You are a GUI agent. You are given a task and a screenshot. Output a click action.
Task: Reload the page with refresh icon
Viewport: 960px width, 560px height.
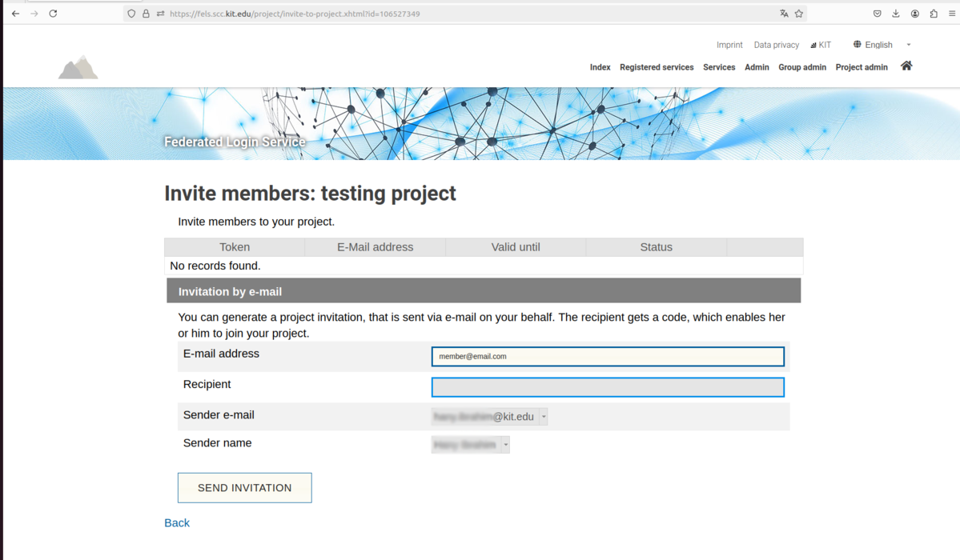tap(54, 14)
